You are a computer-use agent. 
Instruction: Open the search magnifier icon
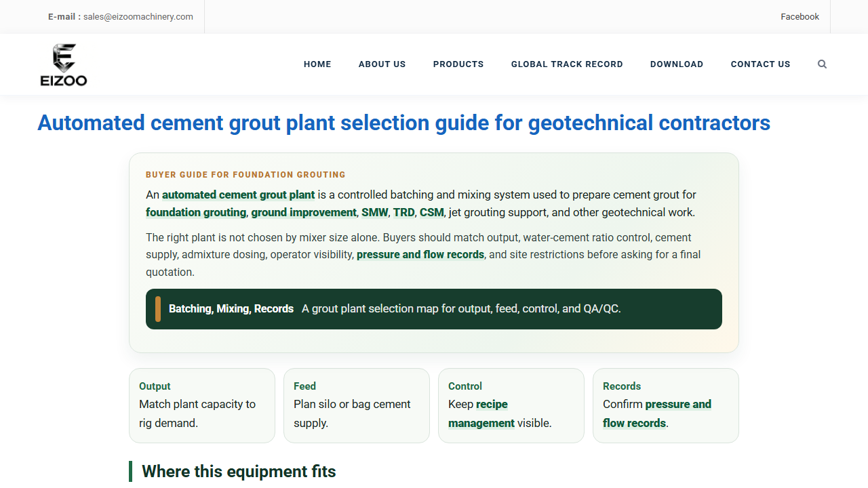click(x=822, y=64)
